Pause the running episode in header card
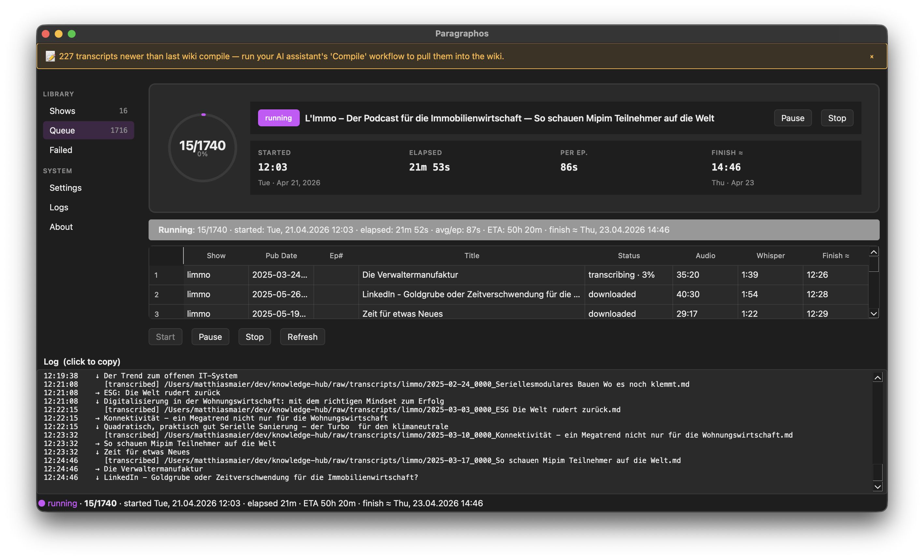924x560 pixels. tap(793, 118)
